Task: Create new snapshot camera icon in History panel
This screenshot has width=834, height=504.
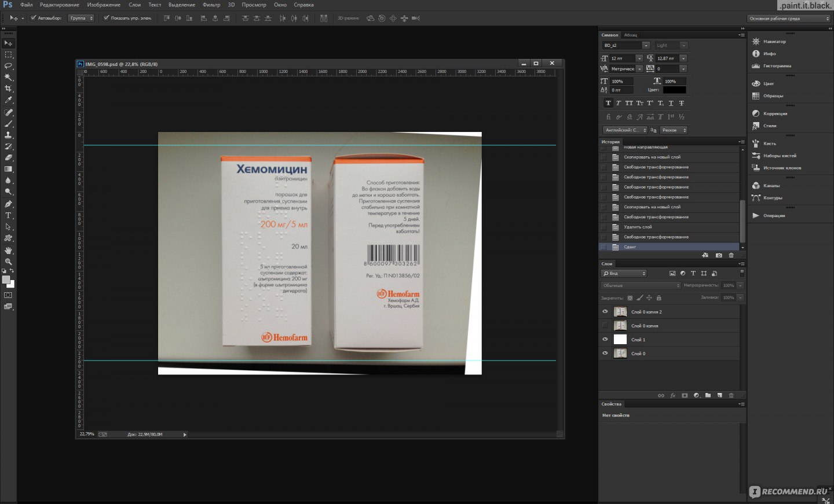Action: tap(719, 255)
